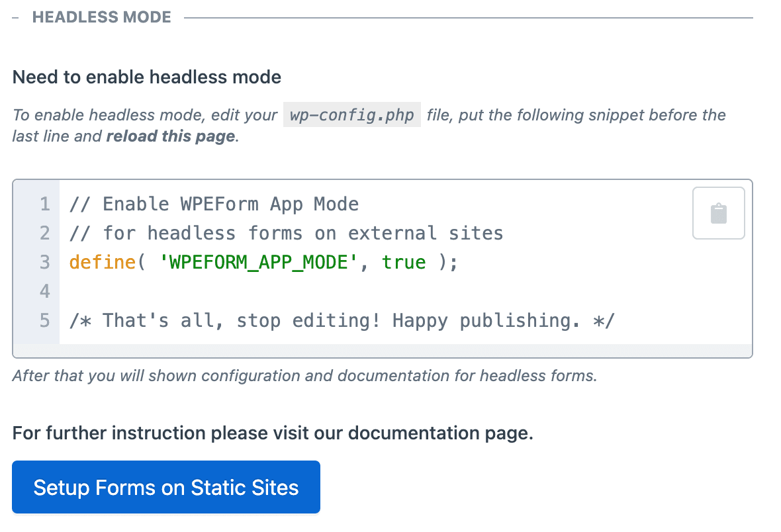Click empty line number 4 in gutter

click(44, 291)
